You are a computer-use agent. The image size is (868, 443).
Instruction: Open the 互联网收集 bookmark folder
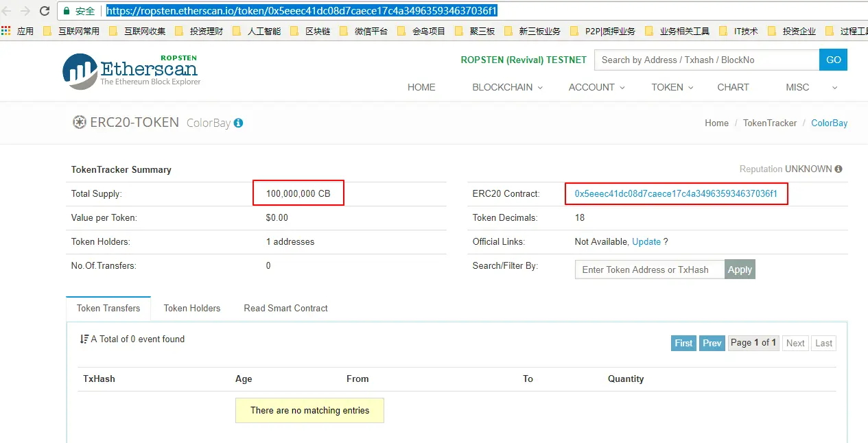click(x=137, y=31)
